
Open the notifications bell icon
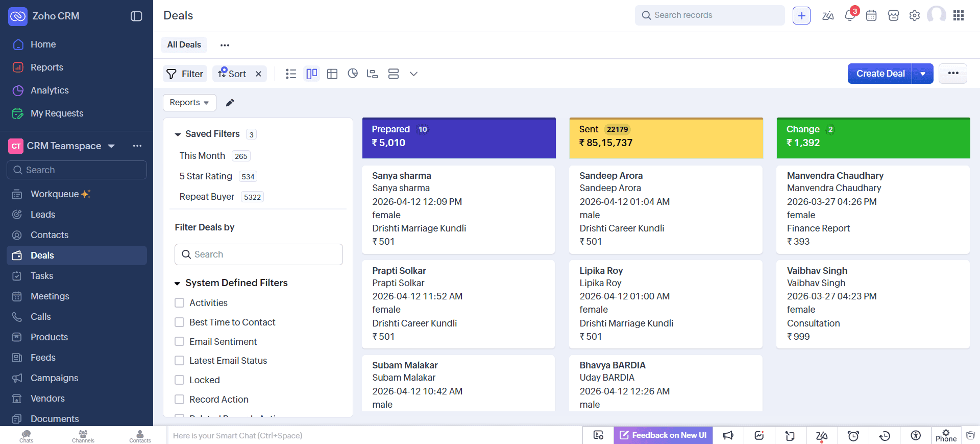[850, 15]
